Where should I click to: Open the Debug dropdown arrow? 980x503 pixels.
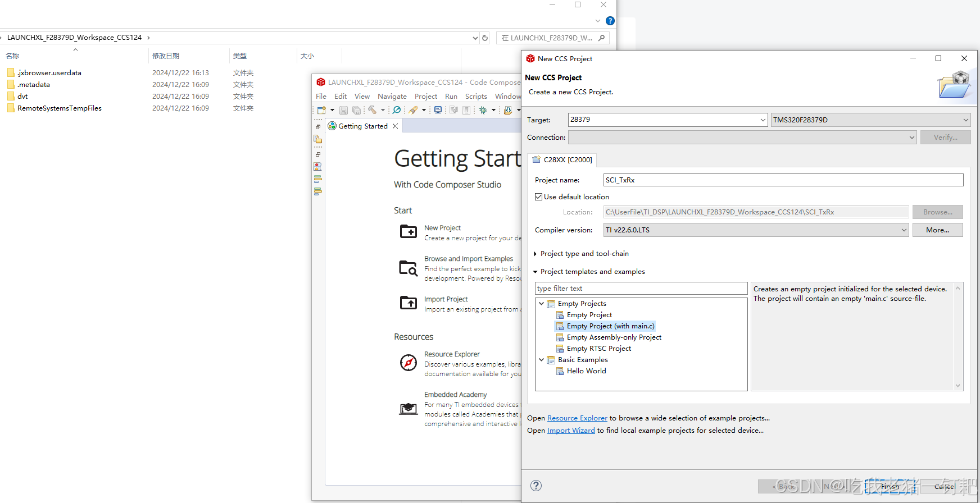click(x=493, y=110)
